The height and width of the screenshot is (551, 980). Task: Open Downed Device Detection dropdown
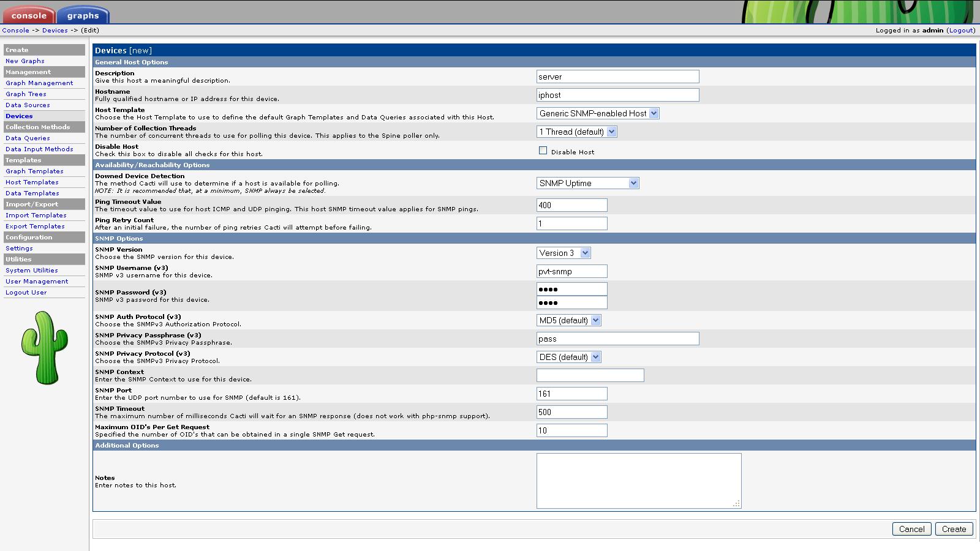(x=588, y=183)
